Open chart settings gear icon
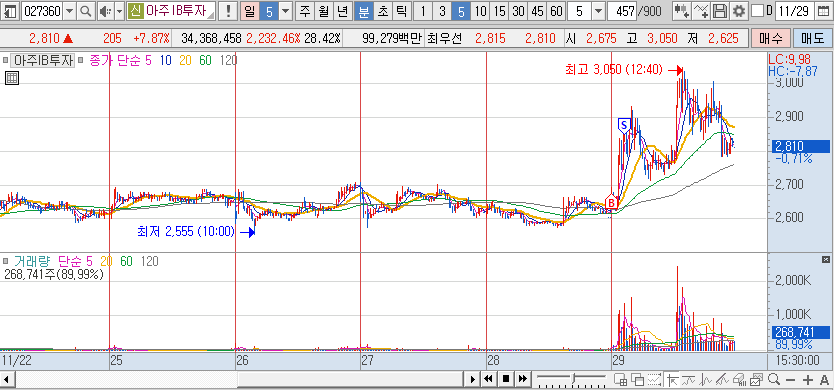This screenshot has height=390, width=834. (x=738, y=11)
